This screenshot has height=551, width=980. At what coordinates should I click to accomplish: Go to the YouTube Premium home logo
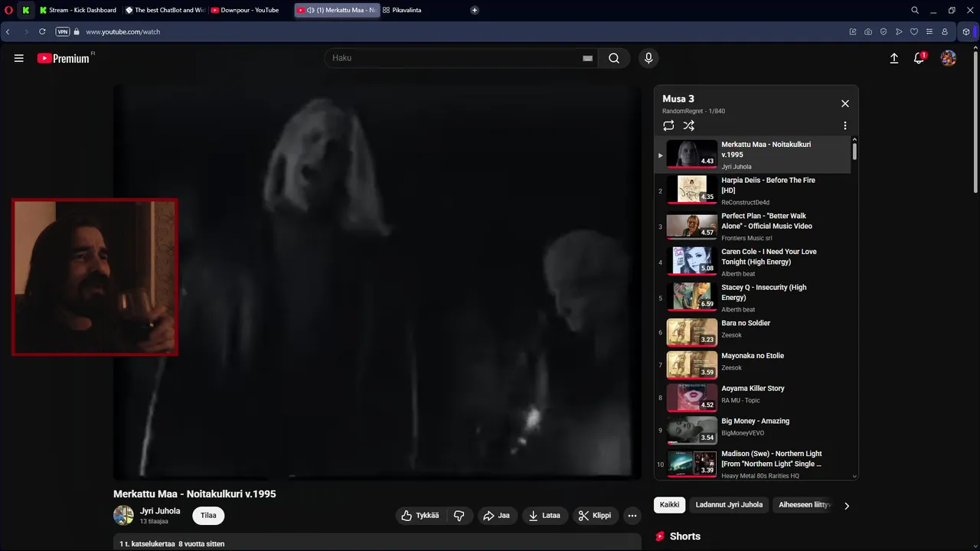pos(64,58)
